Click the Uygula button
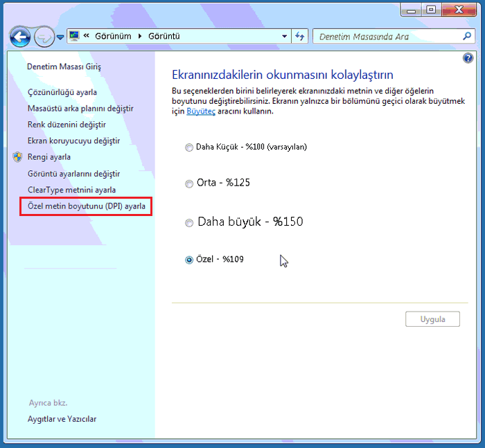 [x=432, y=319]
